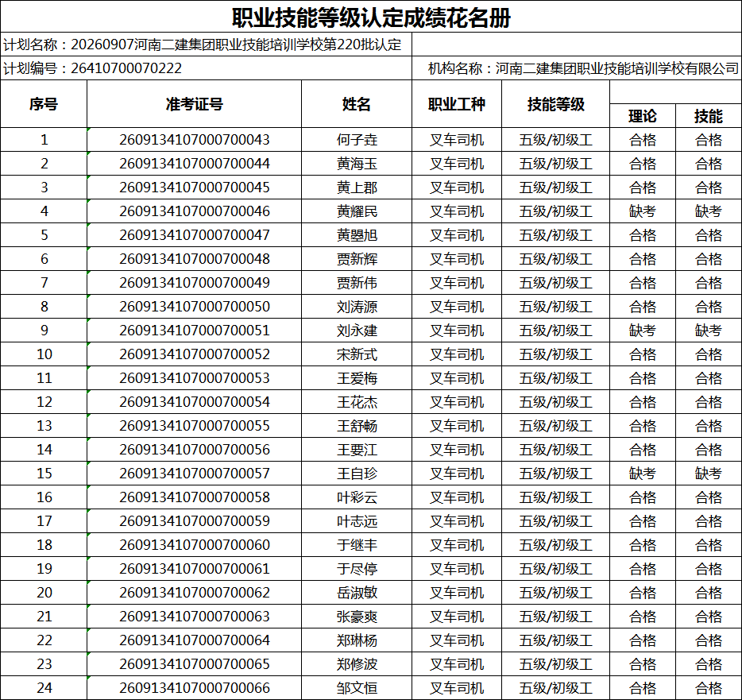Image resolution: width=742 pixels, height=700 pixels.
Task: Click 叉车司机 in 黄海玉's row
Action: [457, 164]
